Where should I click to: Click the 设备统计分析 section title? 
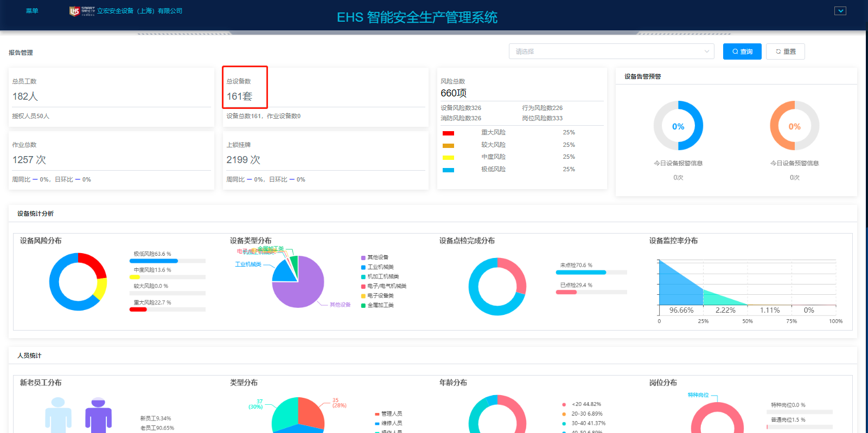pos(35,214)
